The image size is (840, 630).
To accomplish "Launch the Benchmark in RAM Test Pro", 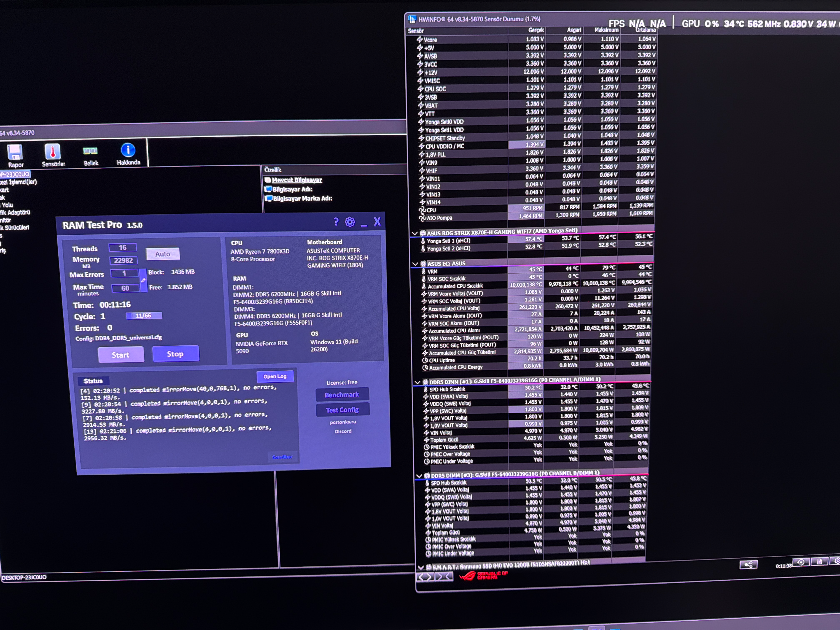I will (x=342, y=395).
